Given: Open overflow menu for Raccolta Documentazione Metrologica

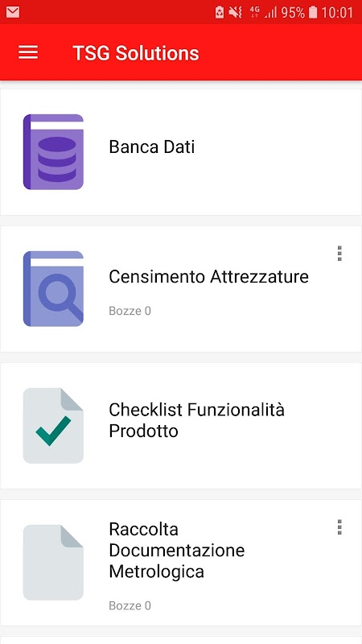Looking at the screenshot, I should pyautogui.click(x=339, y=527).
